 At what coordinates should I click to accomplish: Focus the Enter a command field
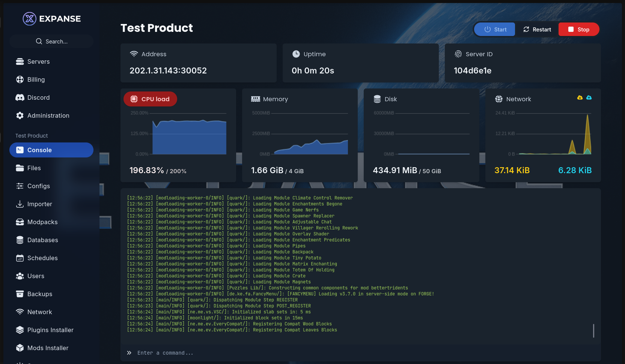(x=263, y=353)
